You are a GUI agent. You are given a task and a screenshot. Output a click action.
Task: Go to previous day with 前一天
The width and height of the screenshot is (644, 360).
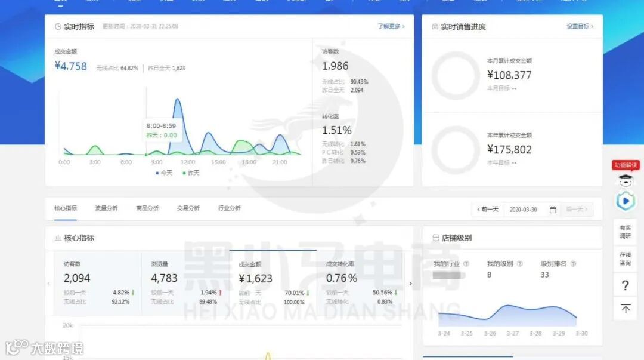[488, 210]
